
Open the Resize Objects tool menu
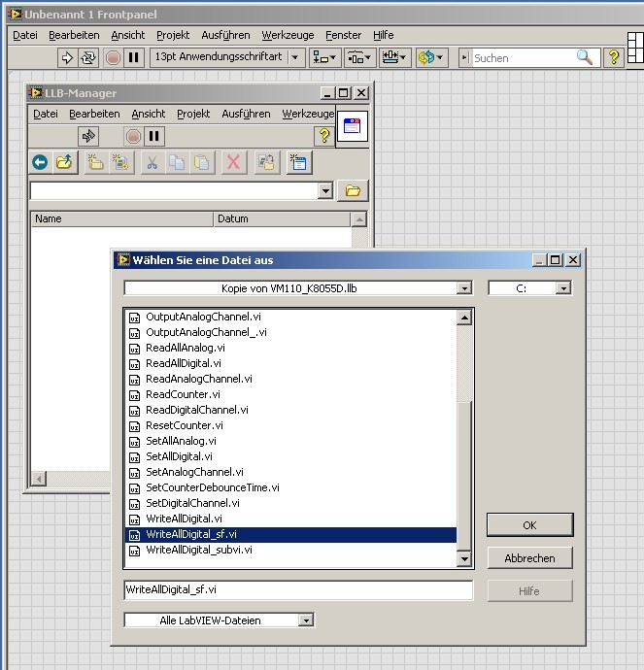[x=394, y=57]
